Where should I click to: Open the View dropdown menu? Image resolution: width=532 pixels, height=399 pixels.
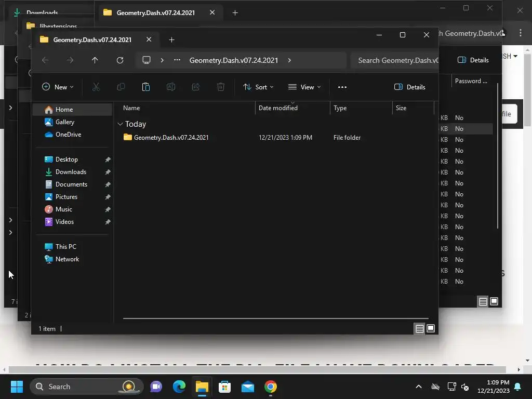tap(304, 87)
